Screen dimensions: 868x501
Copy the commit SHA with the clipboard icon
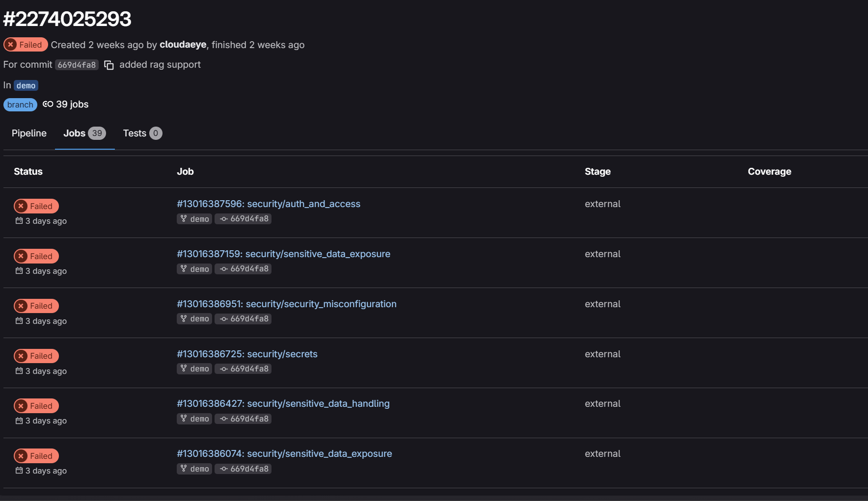pos(109,65)
